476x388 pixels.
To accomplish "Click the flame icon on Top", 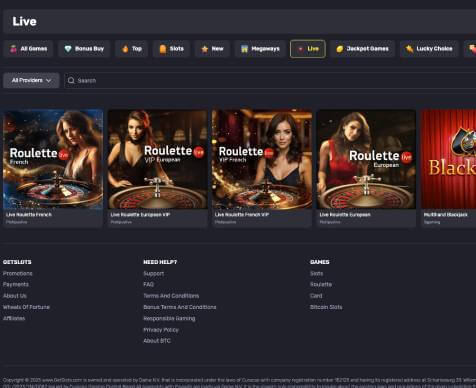I will (125, 49).
